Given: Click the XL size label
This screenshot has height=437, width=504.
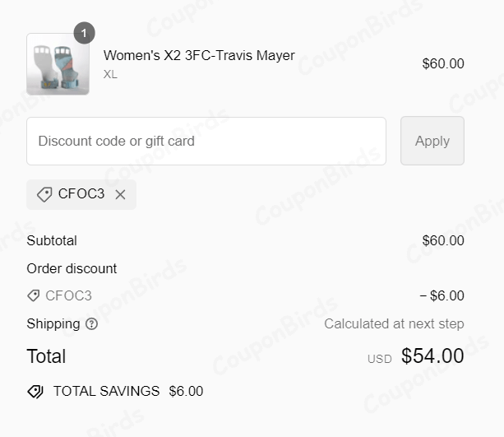Looking at the screenshot, I should [110, 74].
